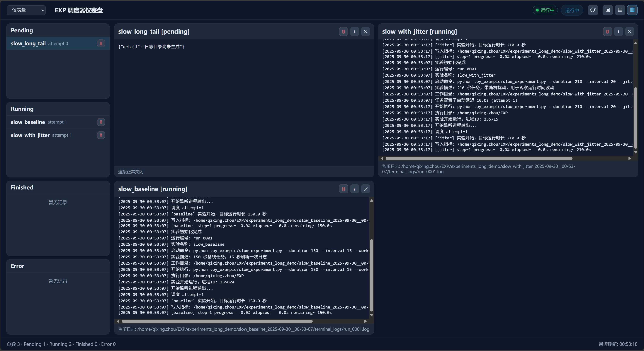The width and height of the screenshot is (644, 351).
Task: Click the blue 运行中 button
Action: [572, 10]
